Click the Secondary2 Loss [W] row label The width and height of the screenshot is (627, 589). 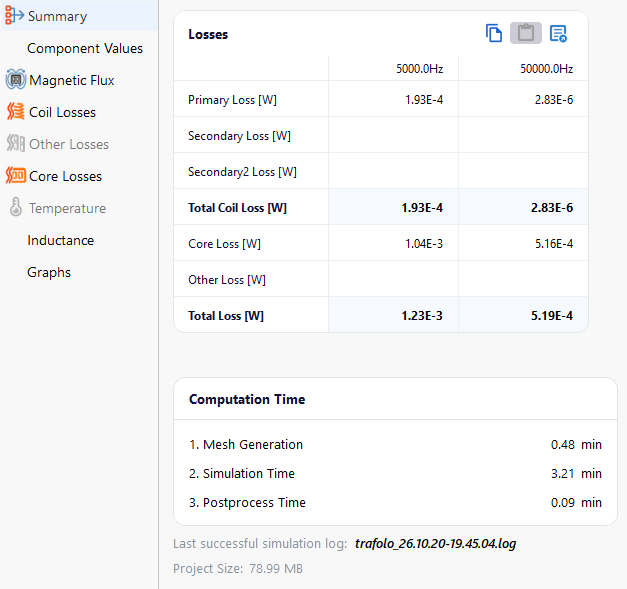click(x=242, y=172)
